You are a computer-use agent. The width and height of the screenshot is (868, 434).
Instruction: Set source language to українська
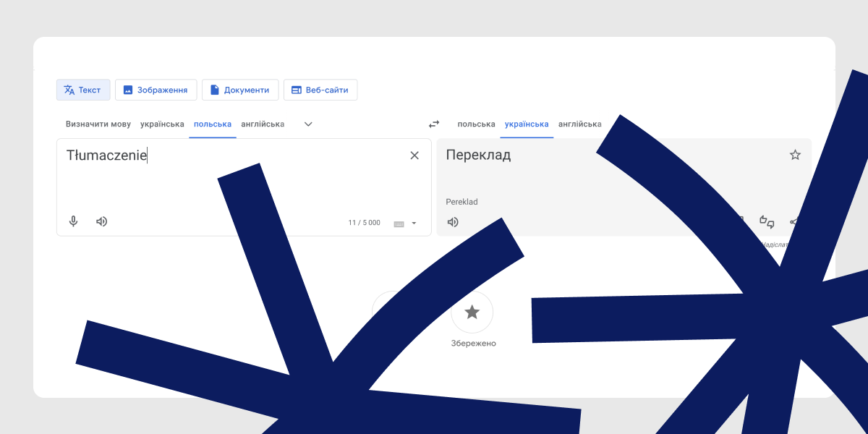point(162,124)
